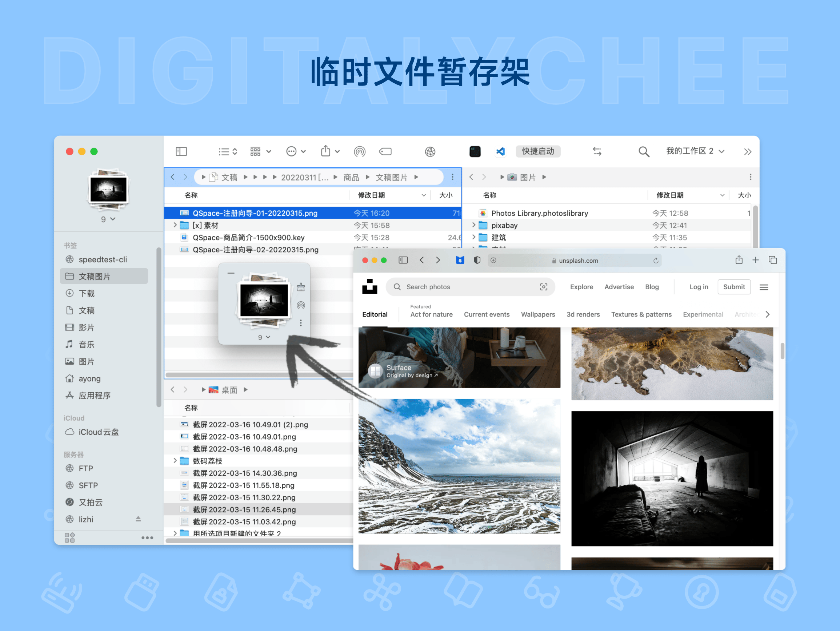840x631 pixels.
Task: Click the 快捷启动 button
Action: click(538, 151)
